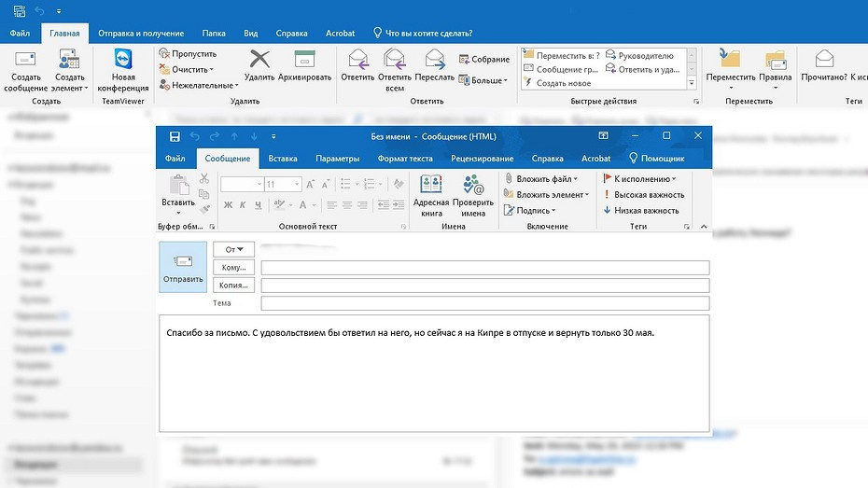Image resolution: width=868 pixels, height=488 pixels.
Task: Open the Отправка и получение tab
Action: tap(143, 34)
